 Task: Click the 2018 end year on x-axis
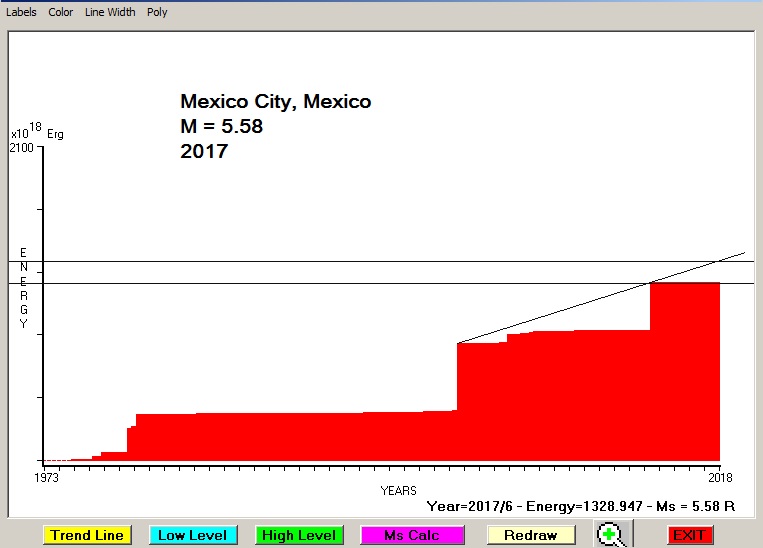pyautogui.click(x=720, y=476)
